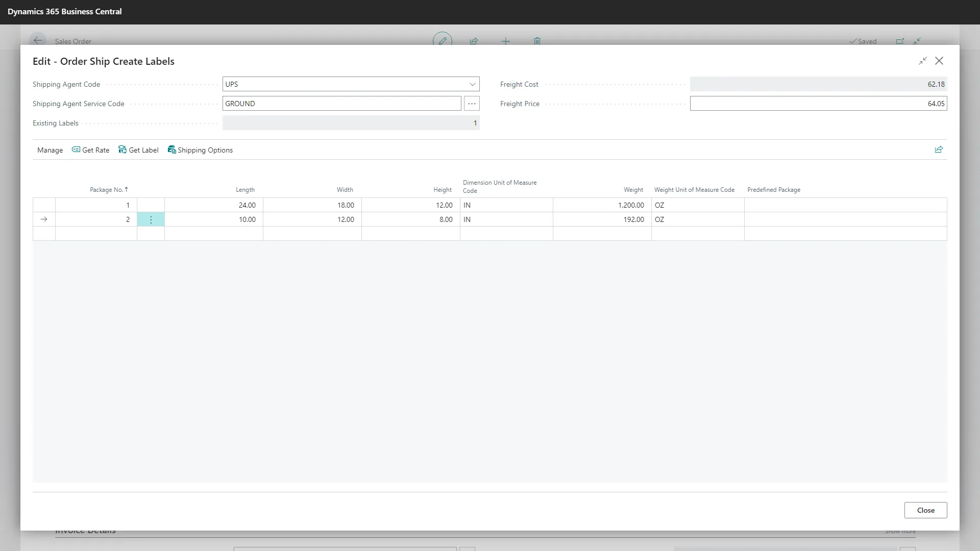
Task: Open Shipping Agent Service Code lookup ellipsis
Action: click(472, 104)
